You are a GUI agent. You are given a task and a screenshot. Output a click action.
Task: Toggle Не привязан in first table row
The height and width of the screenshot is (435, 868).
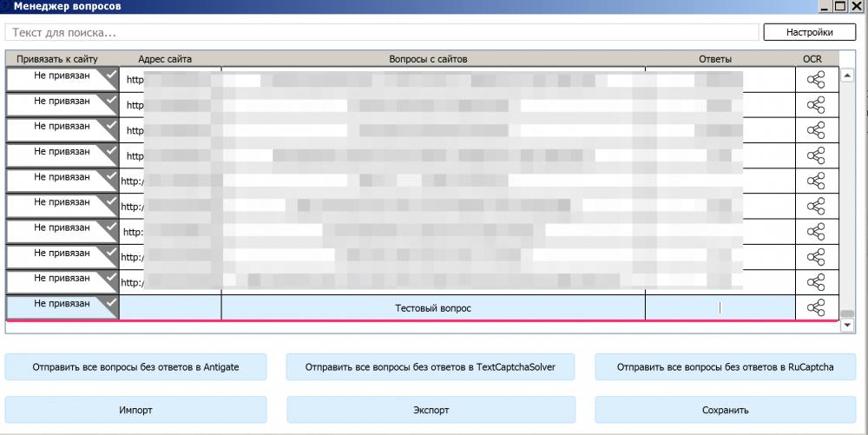point(62,79)
